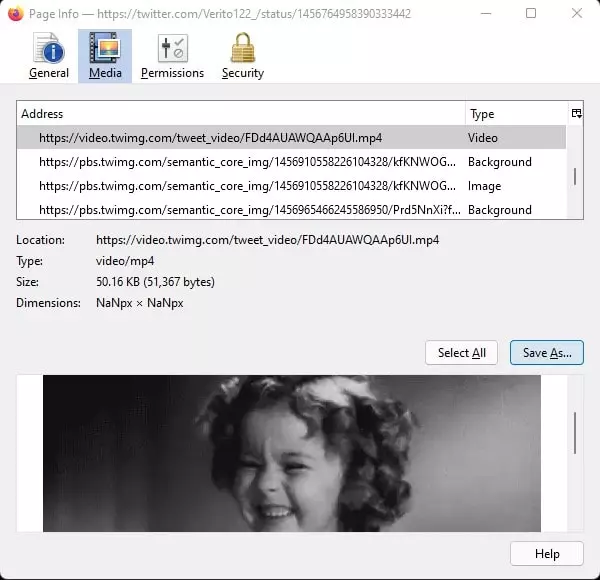Open the Security tab
600x580 pixels.
[x=243, y=56]
